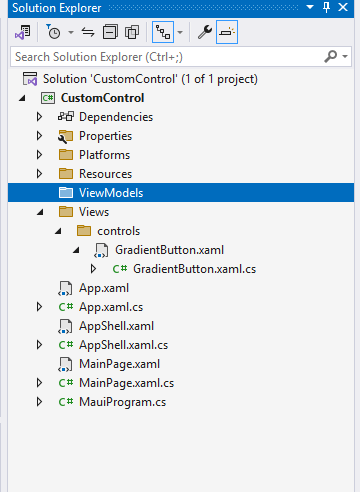Click the C# project icon
The image size is (360, 492).
tap(48, 98)
